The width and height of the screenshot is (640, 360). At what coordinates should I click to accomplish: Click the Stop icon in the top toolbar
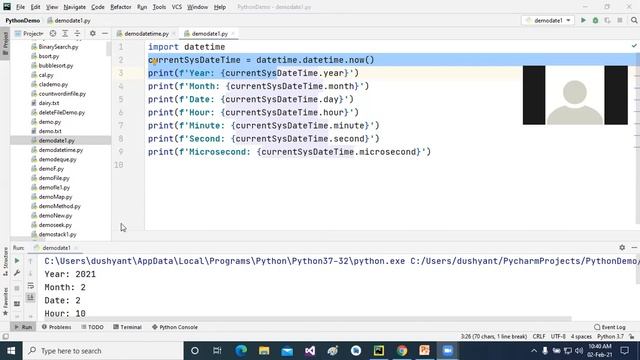pyautogui.click(x=620, y=20)
